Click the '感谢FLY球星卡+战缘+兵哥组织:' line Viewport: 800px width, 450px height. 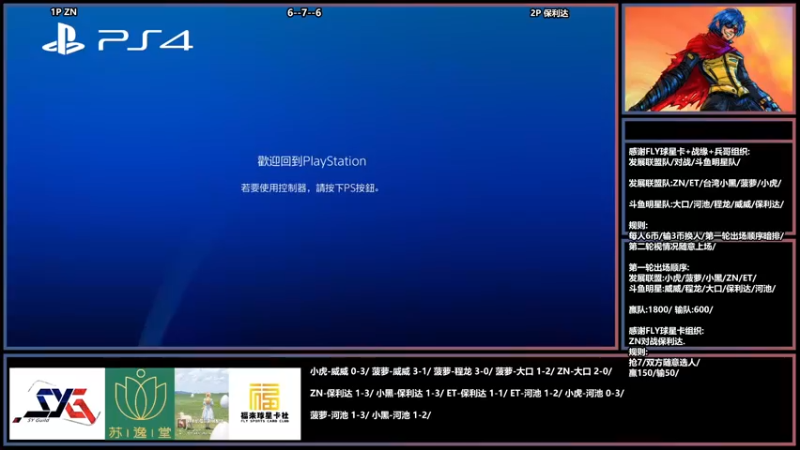689,152
